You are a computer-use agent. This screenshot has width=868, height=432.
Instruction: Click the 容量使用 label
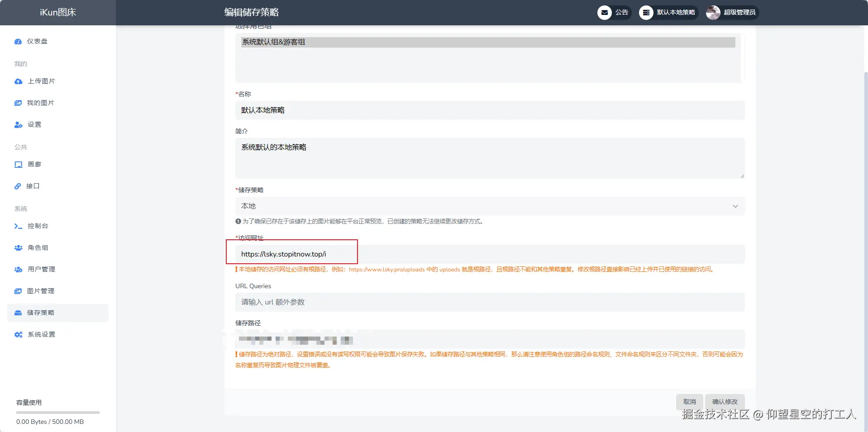(x=29, y=403)
